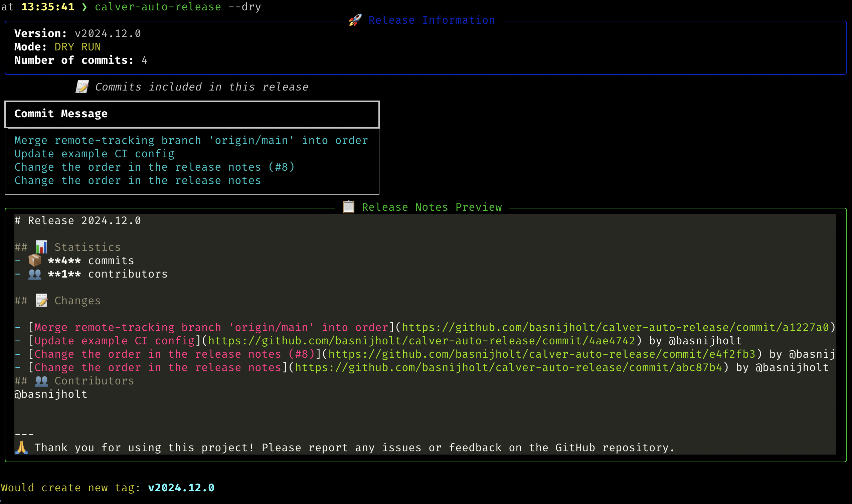The image size is (852, 504).
Task: Click 'by @basnijholt' on the abc87b4 line
Action: tap(783, 367)
